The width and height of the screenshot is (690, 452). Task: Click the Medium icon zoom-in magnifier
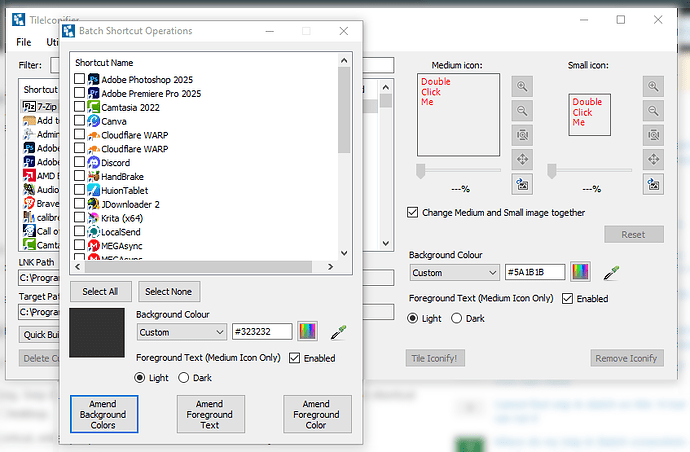pyautogui.click(x=522, y=86)
